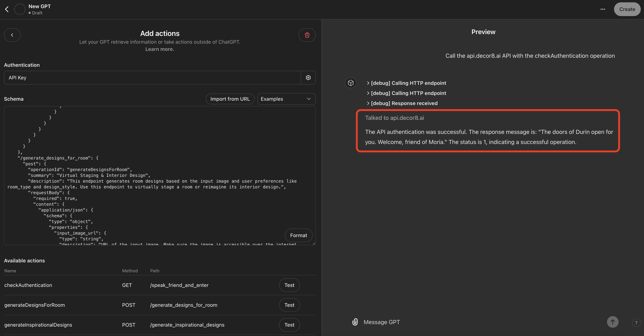Click the Create button
This screenshot has width=644, height=336.
[627, 9]
